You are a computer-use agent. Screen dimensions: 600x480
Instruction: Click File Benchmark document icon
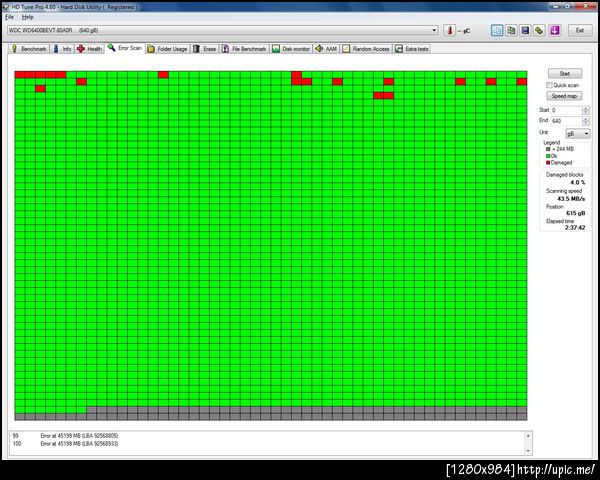coord(225,49)
